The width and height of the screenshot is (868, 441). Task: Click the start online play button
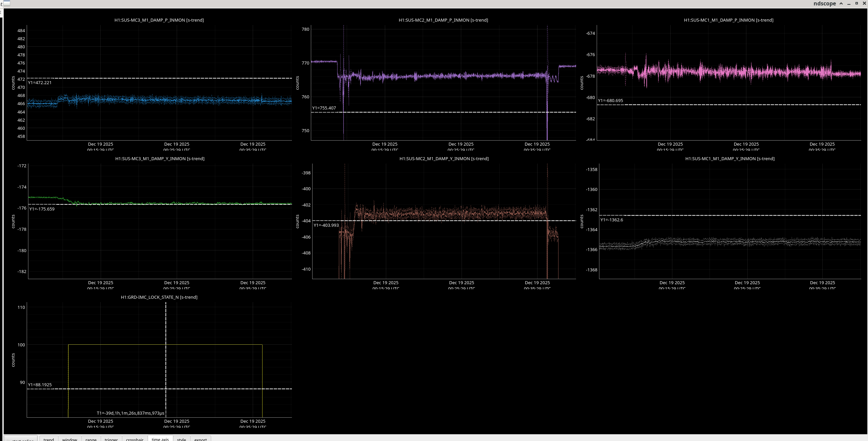coord(20,439)
